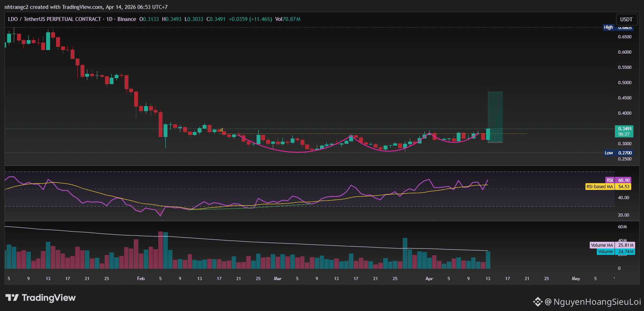The image size is (644, 311).
Task: Click the "06:27" bar countdown timer
Action: (x=624, y=134)
